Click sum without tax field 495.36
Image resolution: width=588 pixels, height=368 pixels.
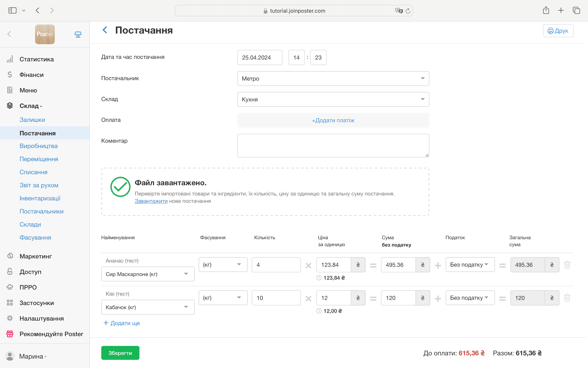398,265
